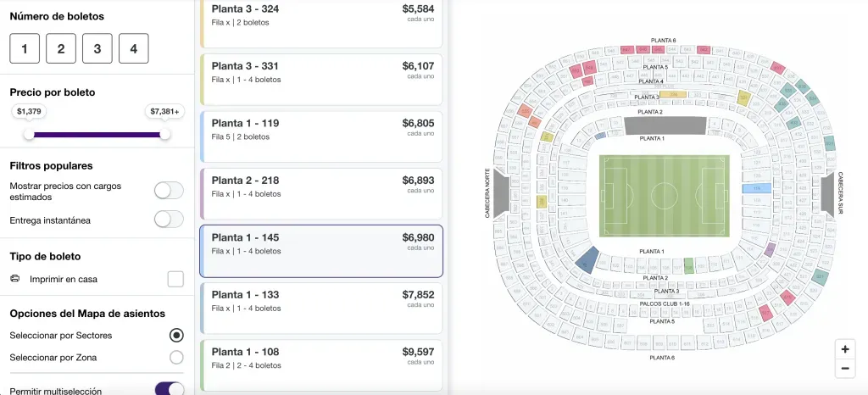Viewport: 868px width, 395px height.
Task: Choose Seleccionar por Sectores radio option
Action: tap(176, 335)
